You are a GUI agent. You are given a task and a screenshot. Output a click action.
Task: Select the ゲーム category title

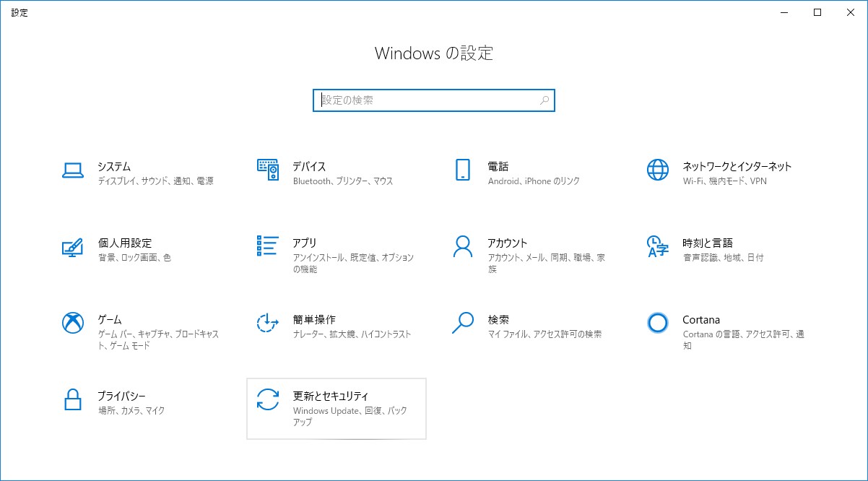(x=110, y=319)
